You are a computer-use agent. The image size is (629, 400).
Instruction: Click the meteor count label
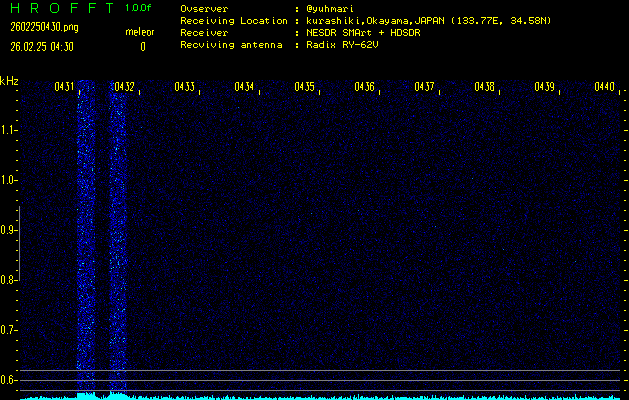click(140, 33)
